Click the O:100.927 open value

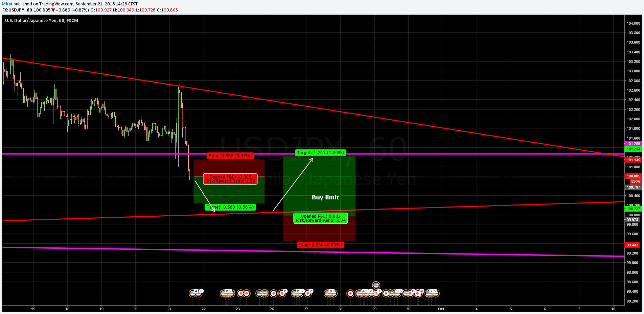[101, 10]
